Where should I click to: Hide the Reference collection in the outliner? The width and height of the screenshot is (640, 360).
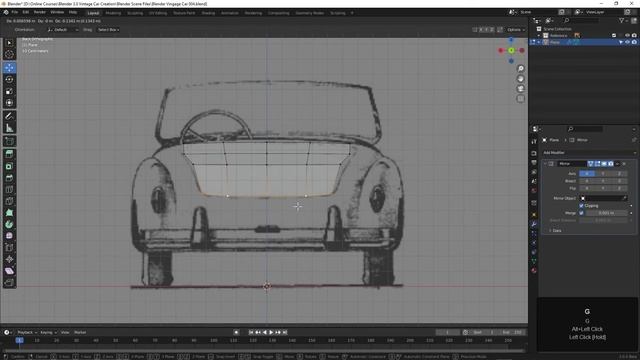(627, 36)
